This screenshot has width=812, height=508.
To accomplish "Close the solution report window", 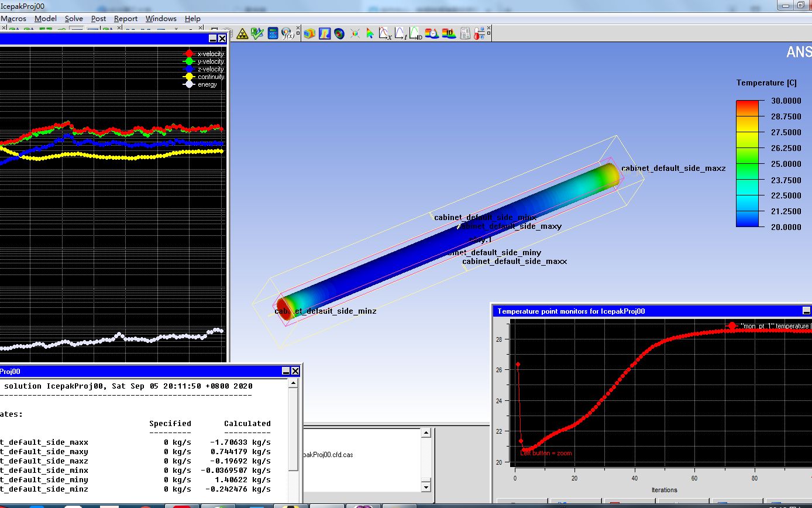I will tap(295, 371).
